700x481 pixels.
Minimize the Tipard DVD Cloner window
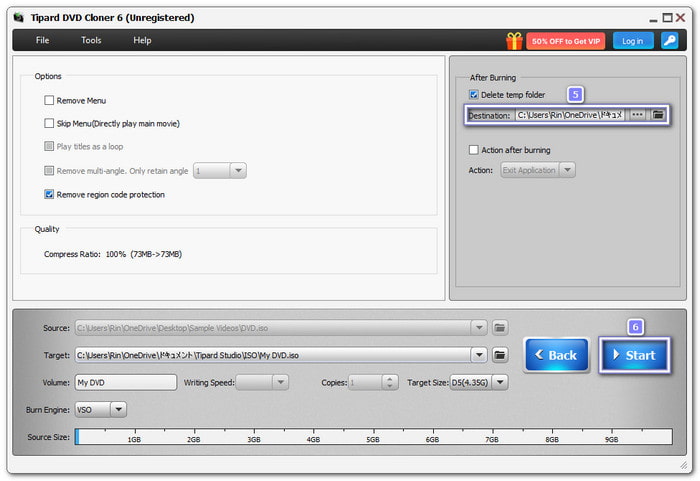coord(653,19)
